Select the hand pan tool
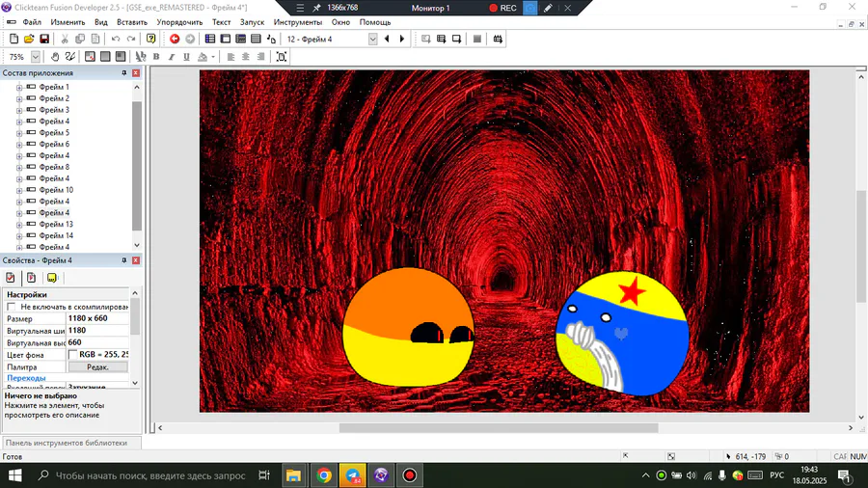Screen dimensions: 868x488 tap(55, 57)
